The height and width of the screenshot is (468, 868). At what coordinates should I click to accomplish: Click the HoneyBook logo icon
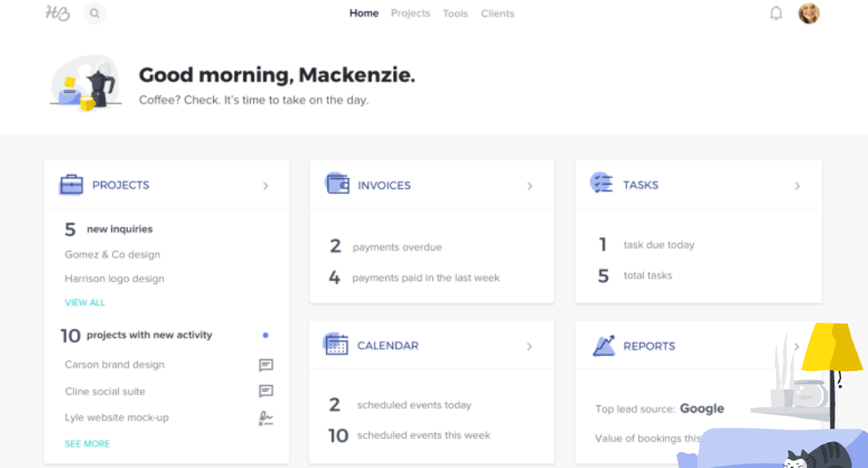click(x=57, y=13)
